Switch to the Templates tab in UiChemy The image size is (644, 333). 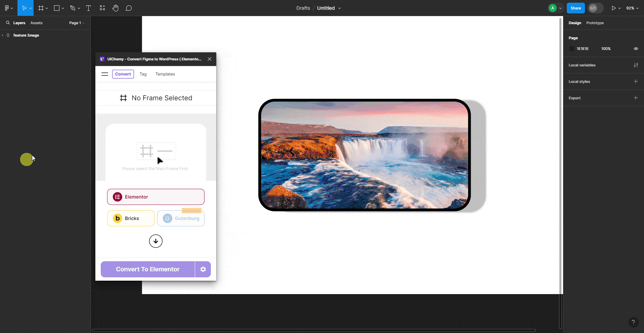pyautogui.click(x=165, y=74)
